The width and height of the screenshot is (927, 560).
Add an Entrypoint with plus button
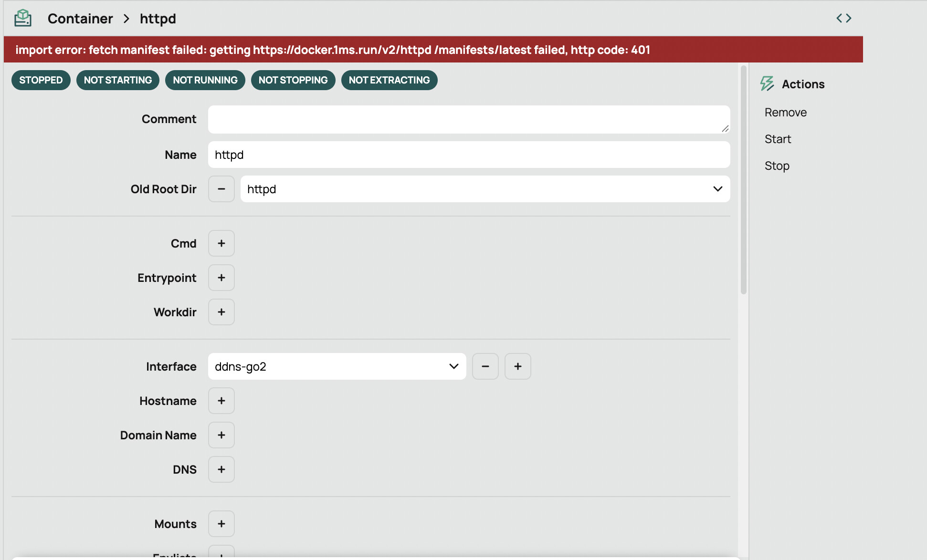point(221,278)
